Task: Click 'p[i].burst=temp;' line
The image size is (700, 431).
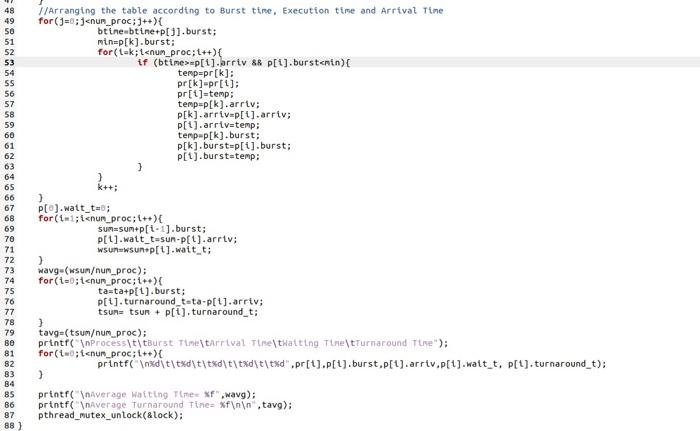Action: [218, 156]
